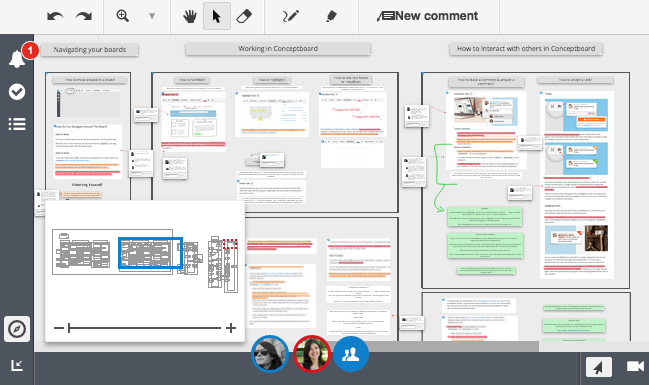649x385 pixels.
Task: Start video conference camera icon
Action: pyautogui.click(x=635, y=366)
